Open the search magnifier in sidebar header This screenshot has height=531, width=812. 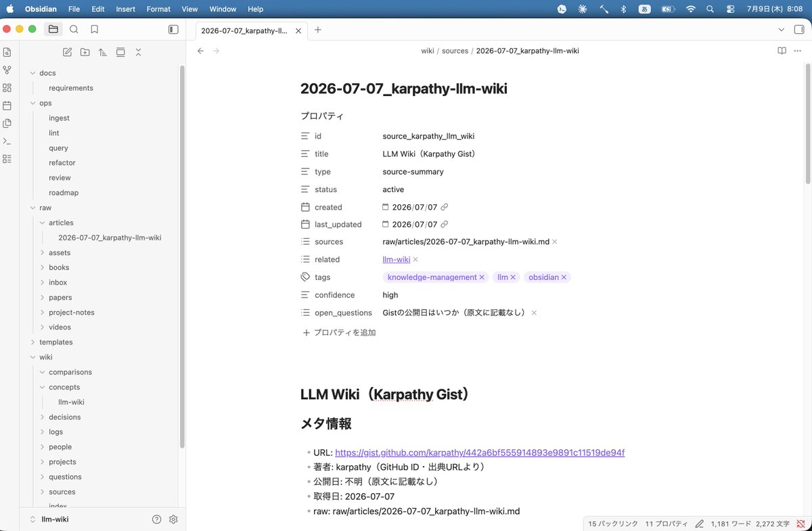click(x=74, y=29)
